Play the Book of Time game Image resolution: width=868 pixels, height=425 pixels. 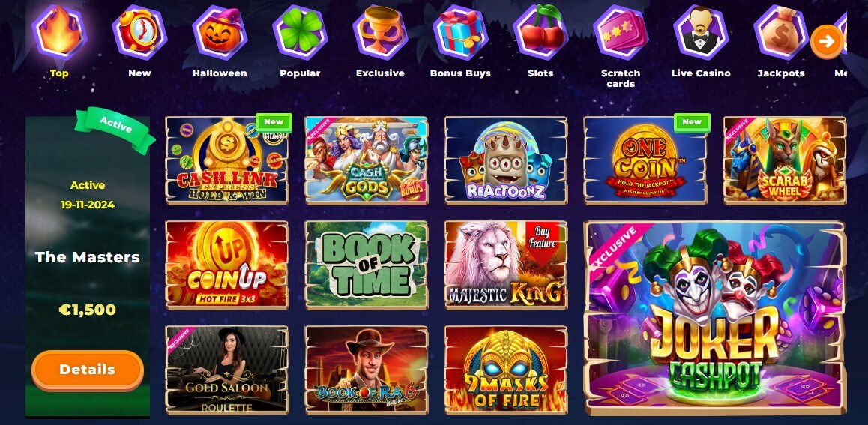[366, 265]
